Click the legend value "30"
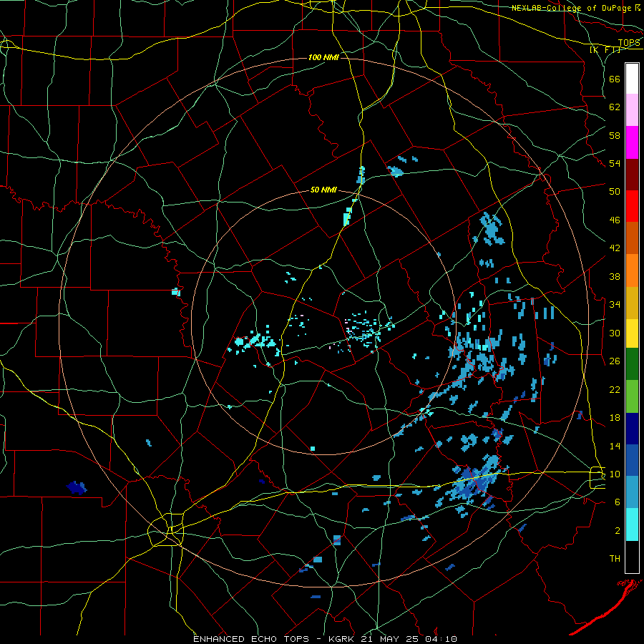The height and width of the screenshot is (644, 644). coord(615,333)
